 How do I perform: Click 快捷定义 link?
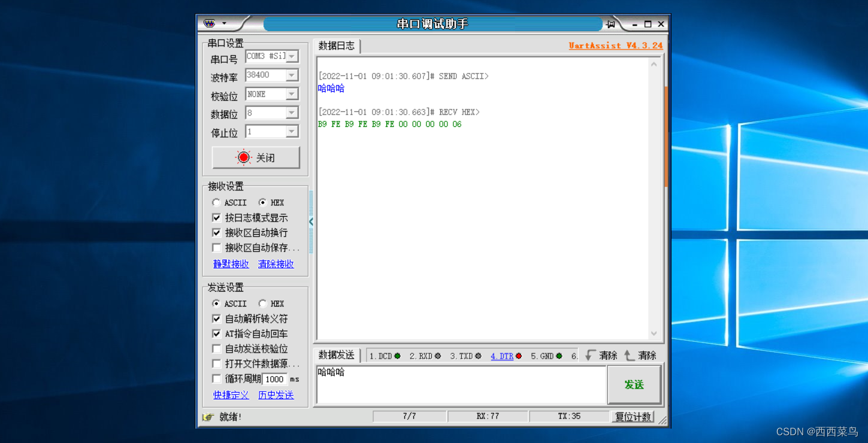pyautogui.click(x=231, y=395)
